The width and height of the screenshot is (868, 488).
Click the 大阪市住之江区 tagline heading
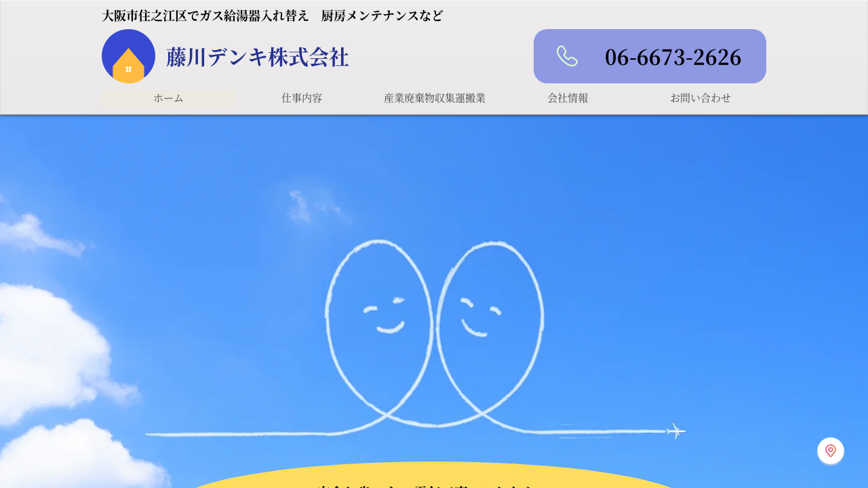[272, 16]
